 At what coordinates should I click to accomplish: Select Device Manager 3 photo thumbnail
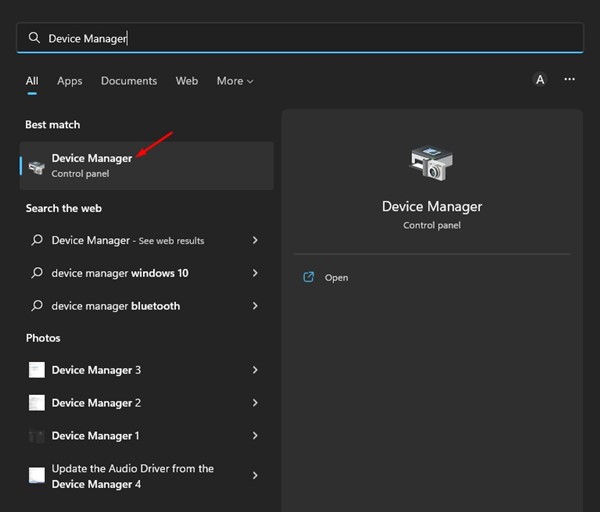(37, 370)
